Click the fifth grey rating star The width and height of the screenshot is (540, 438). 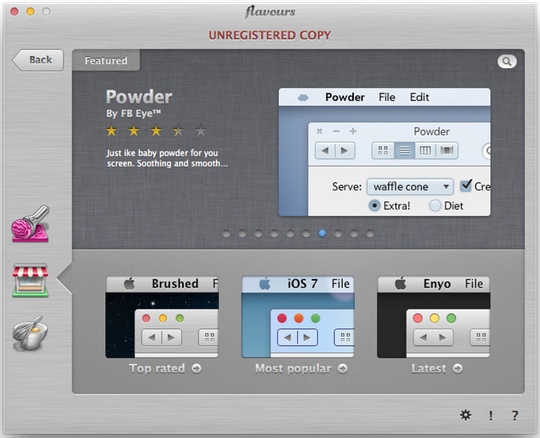200,131
